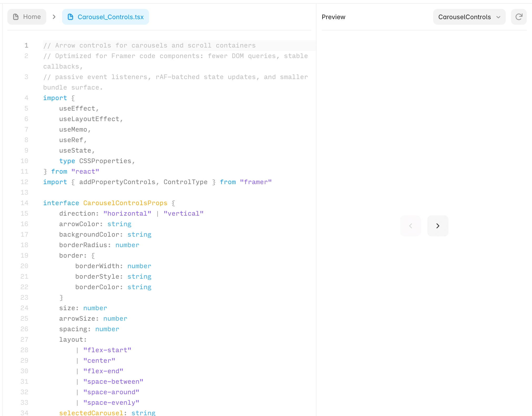
Task: Click the "horizontal" direction value
Action: click(x=127, y=214)
